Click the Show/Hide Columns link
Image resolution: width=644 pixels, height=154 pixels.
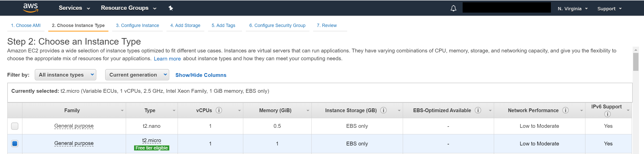point(201,75)
